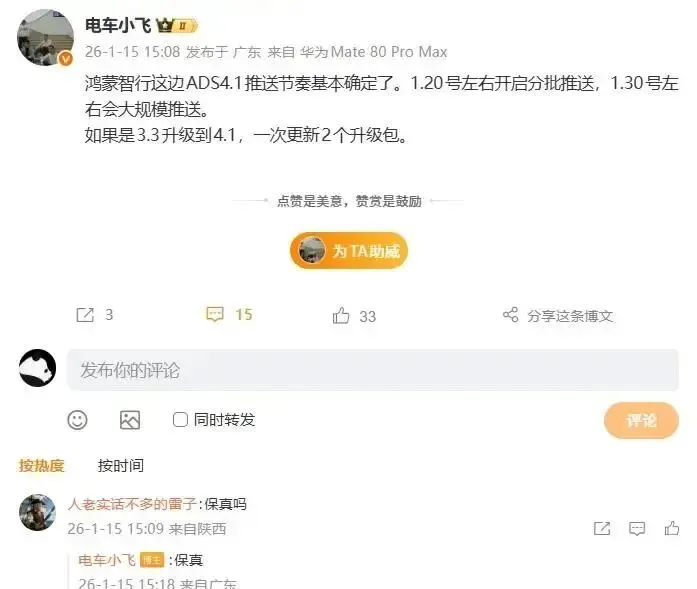Click the crown membership badge next to 电车小飞
Image resolution: width=697 pixels, height=589 pixels.
(x=177, y=26)
